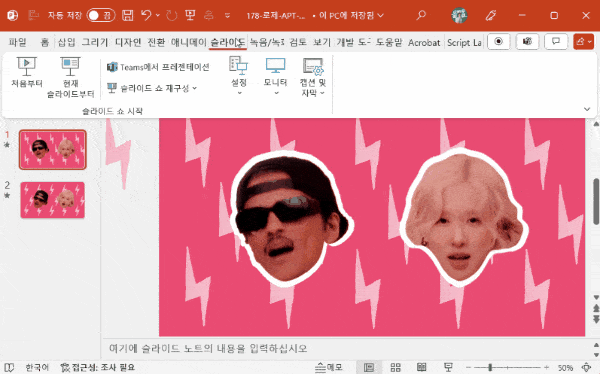Click the red Share button
The height and width of the screenshot is (374, 600).
[584, 41]
